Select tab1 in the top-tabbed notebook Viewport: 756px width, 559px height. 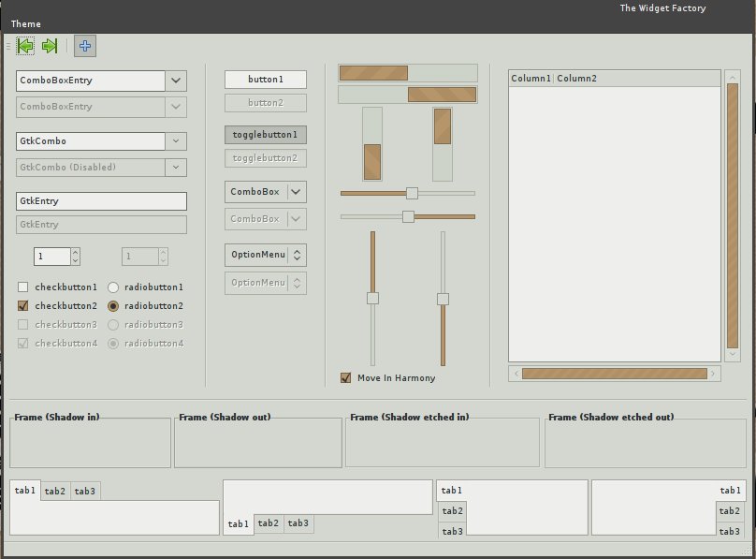pos(25,491)
